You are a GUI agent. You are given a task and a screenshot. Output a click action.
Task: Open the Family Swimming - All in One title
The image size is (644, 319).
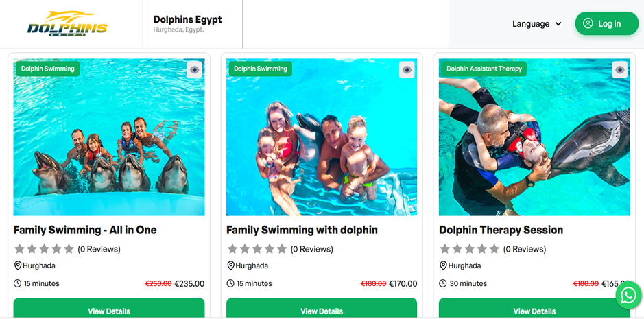tap(85, 230)
